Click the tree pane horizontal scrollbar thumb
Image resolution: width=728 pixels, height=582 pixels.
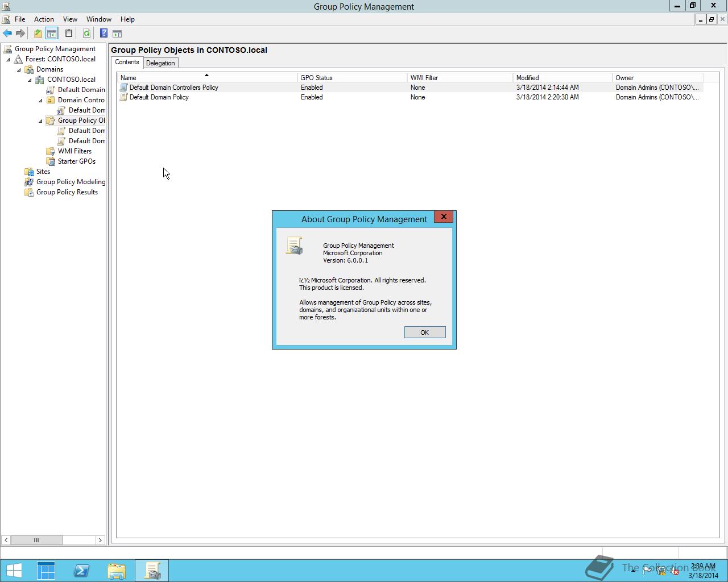36,540
